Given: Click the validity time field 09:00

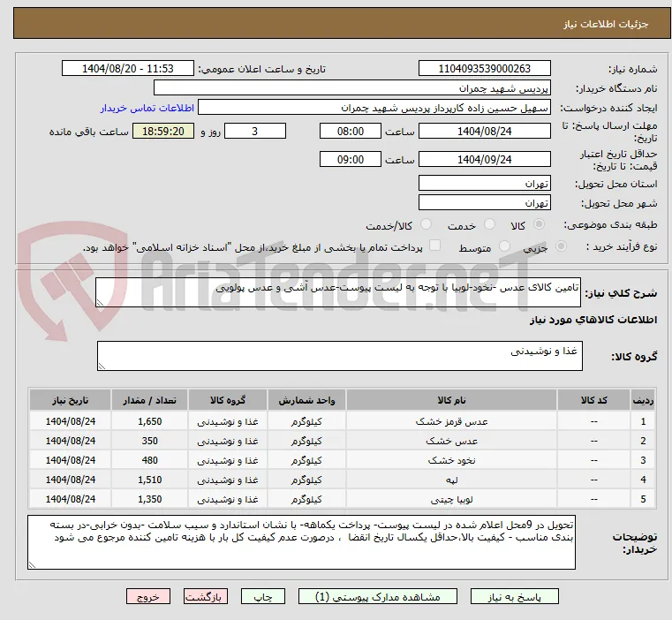Looking at the screenshot, I should (x=351, y=160).
